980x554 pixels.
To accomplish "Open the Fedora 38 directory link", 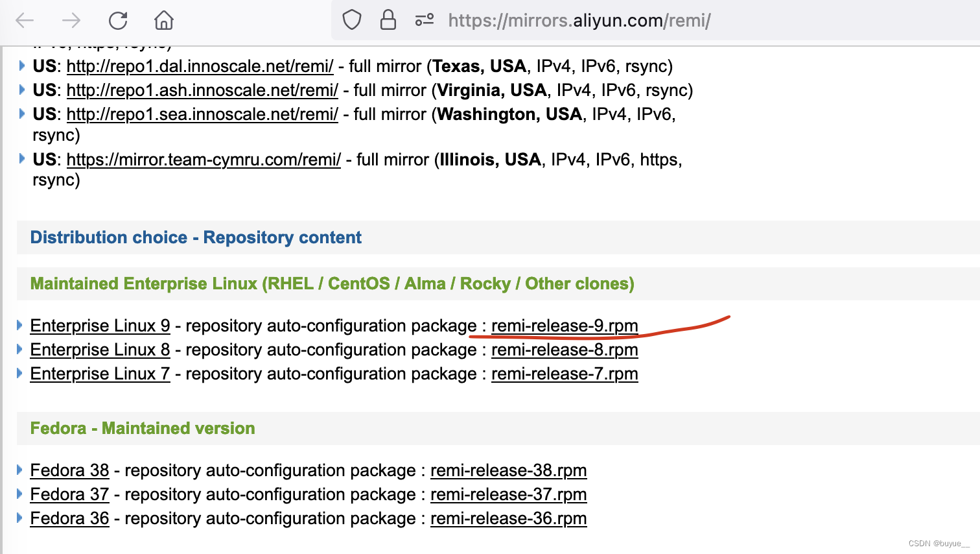I will (x=70, y=470).
